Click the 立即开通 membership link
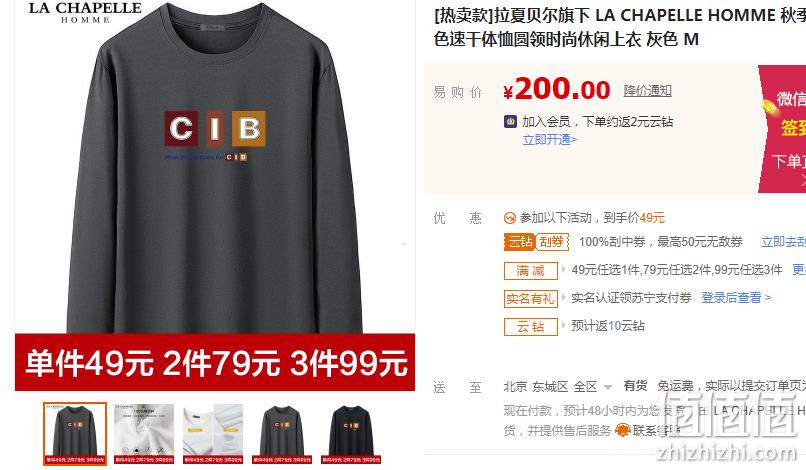Screen dimensions: 806x470 tap(549, 139)
